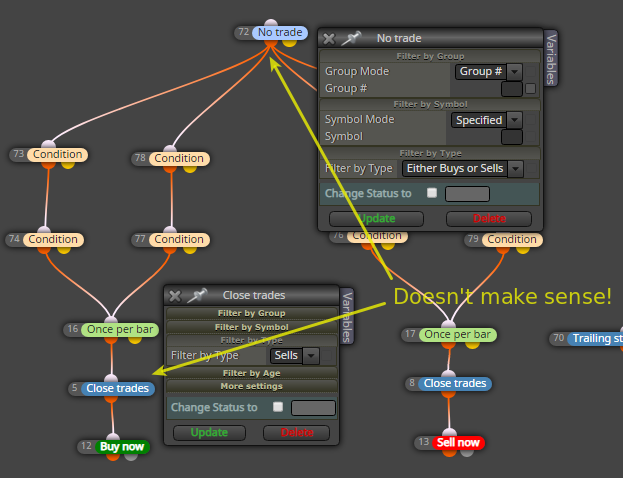Click the Group # input field
623x478 pixels.
pos(512,89)
